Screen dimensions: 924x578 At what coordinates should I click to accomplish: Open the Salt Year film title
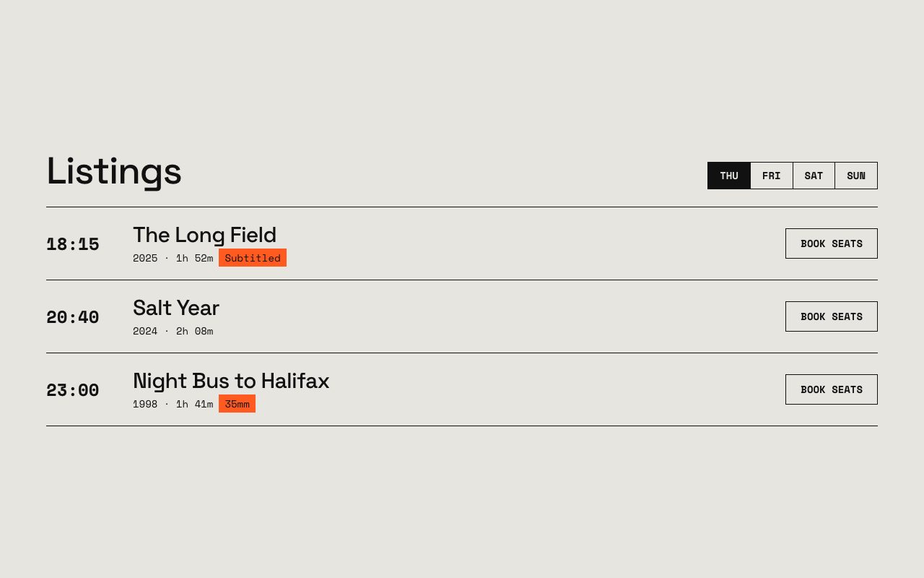176,308
